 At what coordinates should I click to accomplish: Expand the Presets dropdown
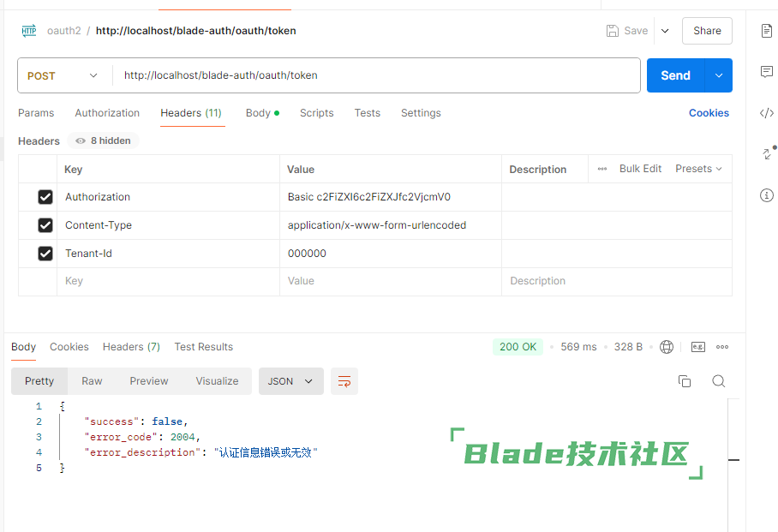(698, 169)
